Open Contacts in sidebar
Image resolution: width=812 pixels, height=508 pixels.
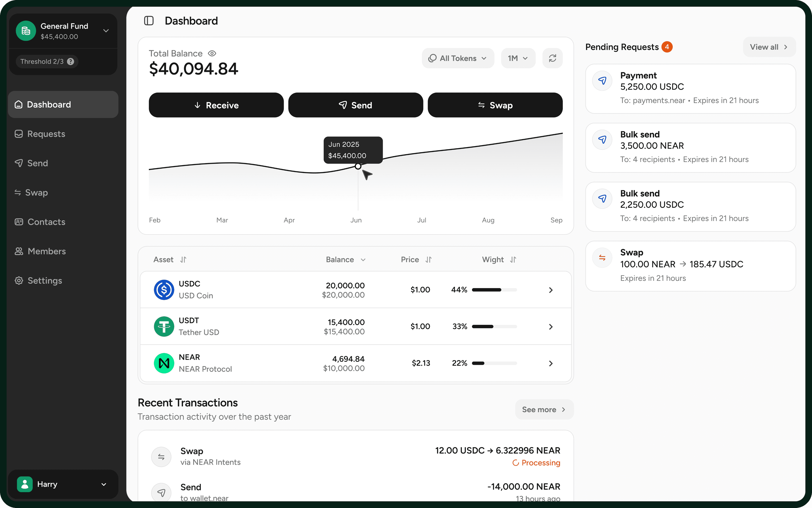click(x=63, y=222)
